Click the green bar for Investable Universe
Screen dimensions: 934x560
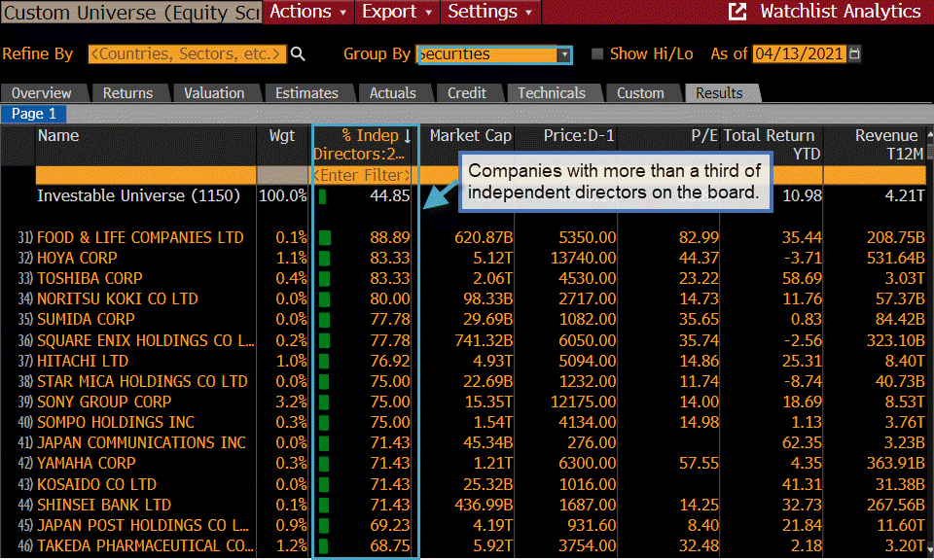pos(322,196)
